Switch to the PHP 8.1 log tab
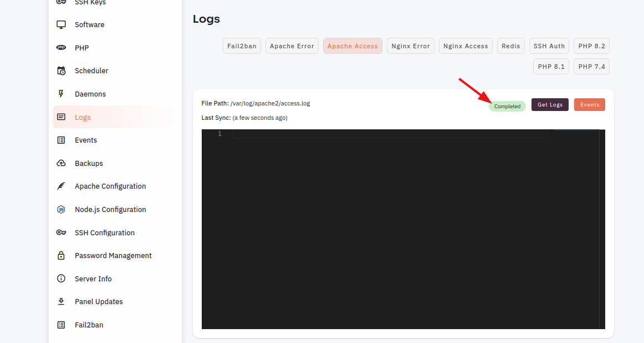The width and height of the screenshot is (644, 343). 551,67
